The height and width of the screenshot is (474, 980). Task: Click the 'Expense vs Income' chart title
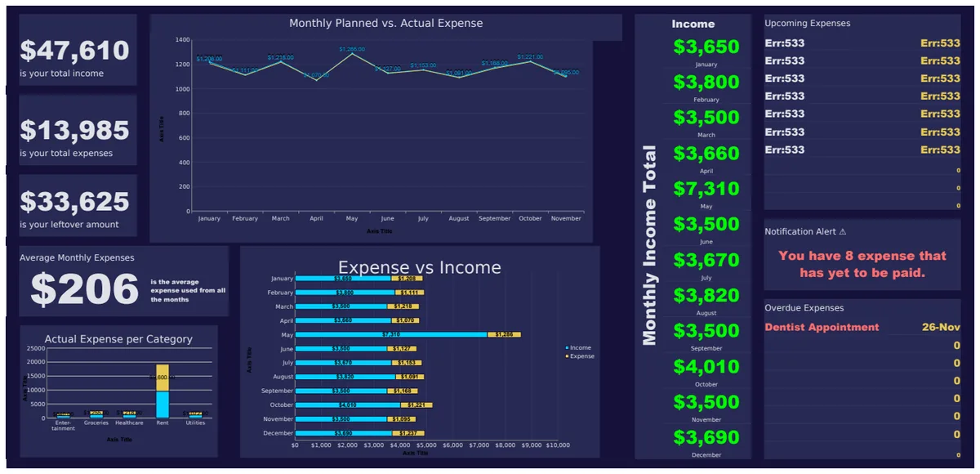[x=420, y=267]
